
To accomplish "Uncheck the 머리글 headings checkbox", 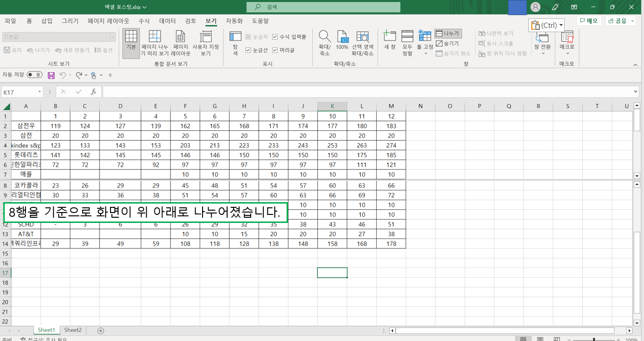I will pos(275,50).
